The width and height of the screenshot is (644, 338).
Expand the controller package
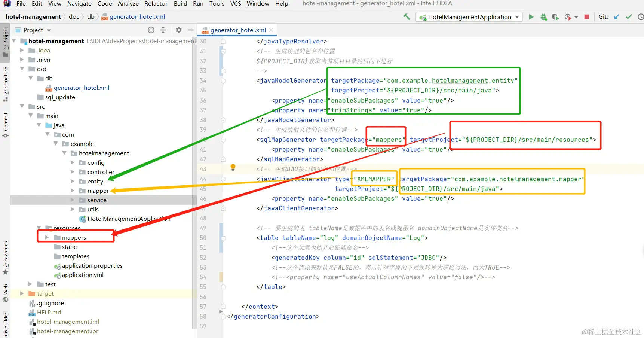73,172
